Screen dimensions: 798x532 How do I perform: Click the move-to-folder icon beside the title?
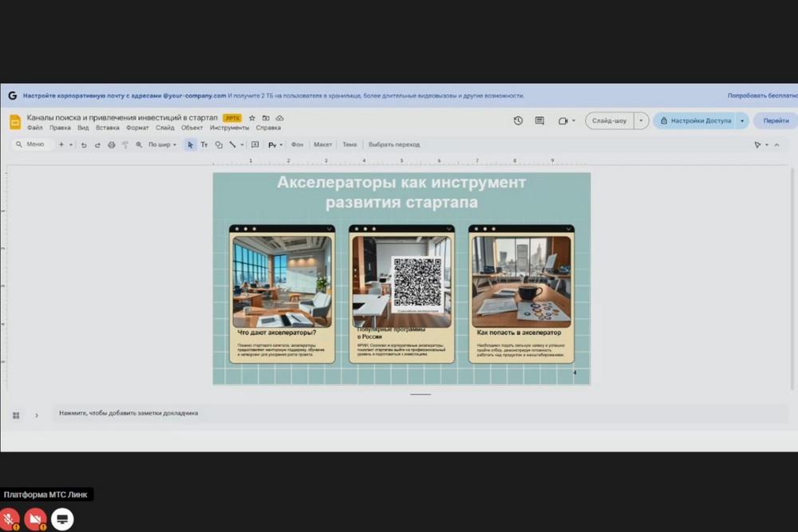pos(266,118)
